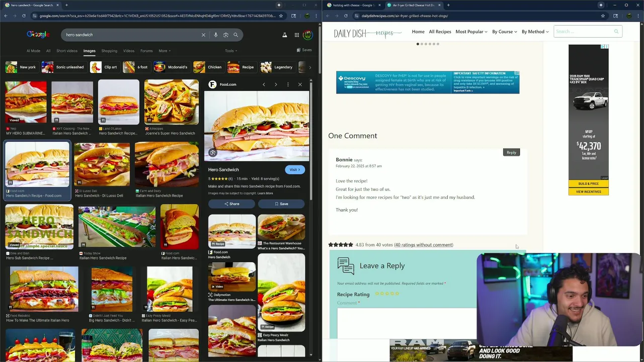This screenshot has height=362, width=644.
Task: Switch to AI Mode tab
Action: 33,51
